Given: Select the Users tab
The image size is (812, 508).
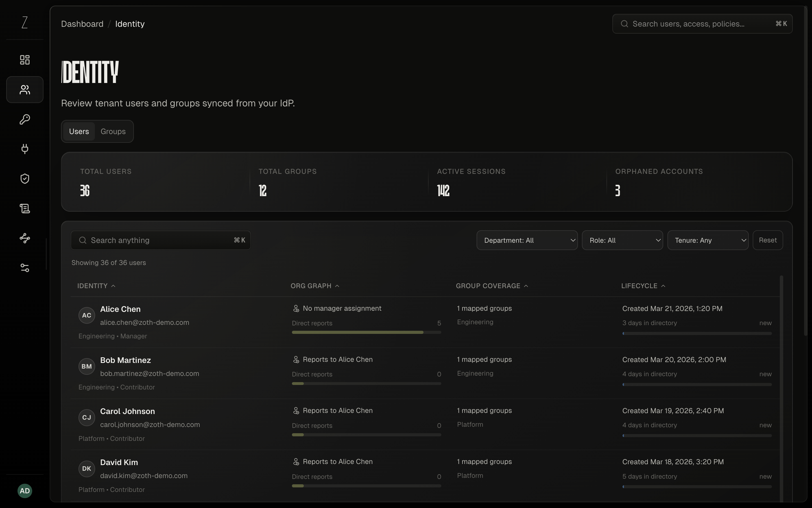Looking at the screenshot, I should coord(79,131).
